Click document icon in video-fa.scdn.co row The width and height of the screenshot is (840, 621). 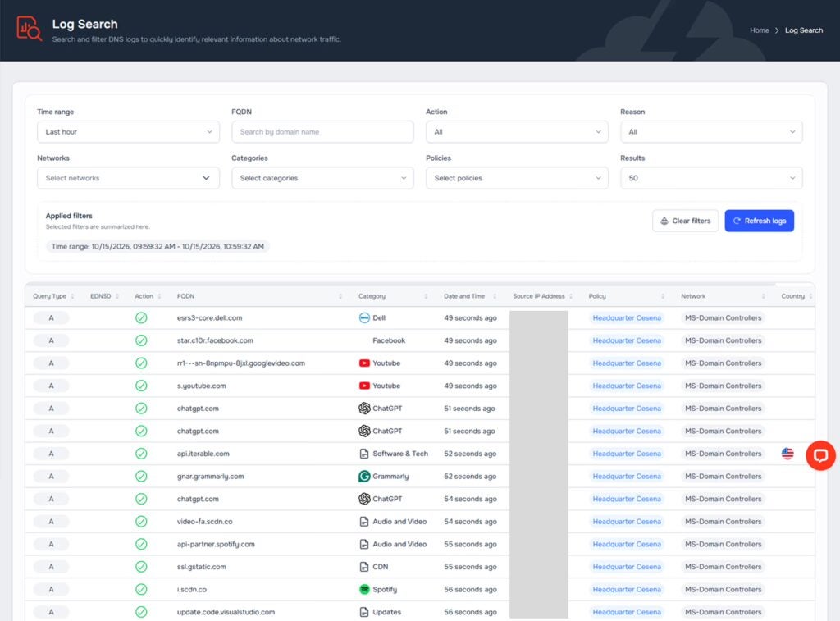tap(364, 522)
